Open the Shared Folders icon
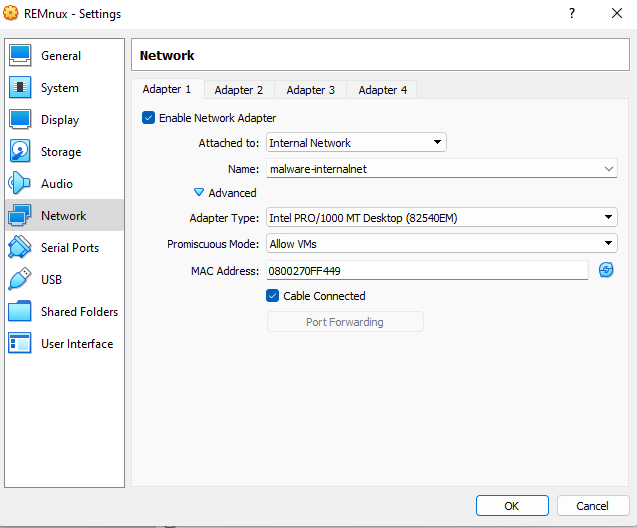This screenshot has width=637, height=528. 20,312
